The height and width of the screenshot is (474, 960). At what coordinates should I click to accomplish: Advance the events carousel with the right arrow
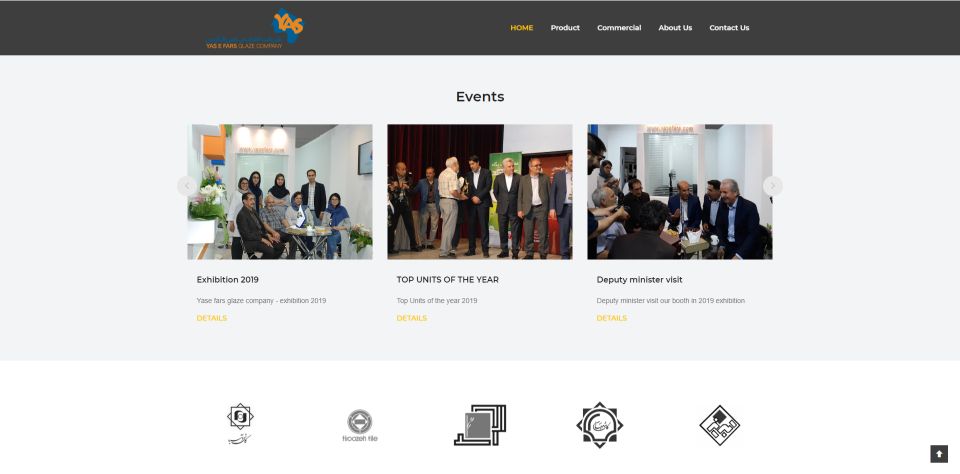pos(773,186)
